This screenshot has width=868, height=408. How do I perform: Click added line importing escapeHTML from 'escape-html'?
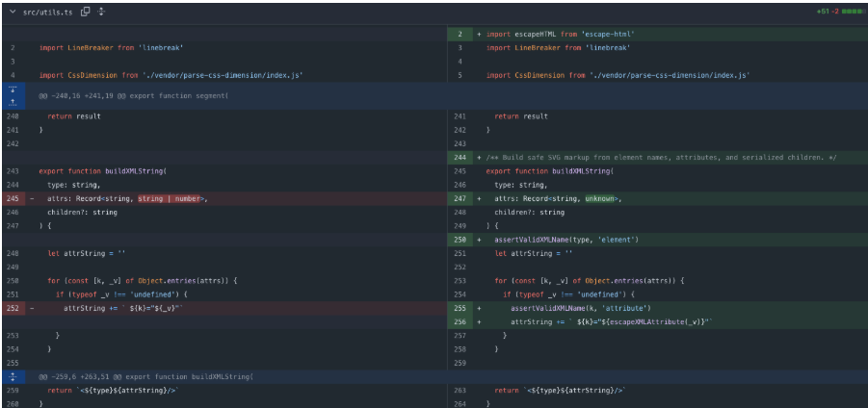(658, 35)
